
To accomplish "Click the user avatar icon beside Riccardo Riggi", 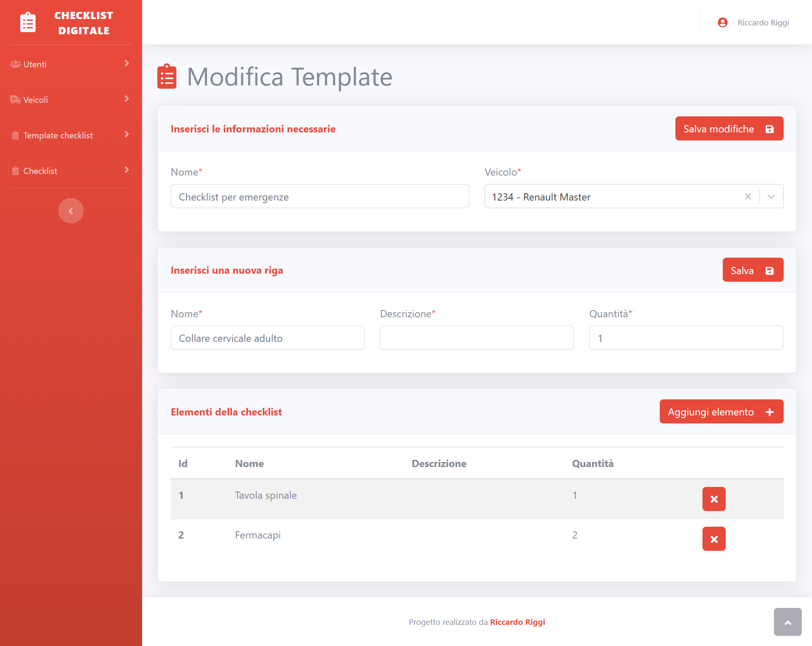I will point(722,22).
